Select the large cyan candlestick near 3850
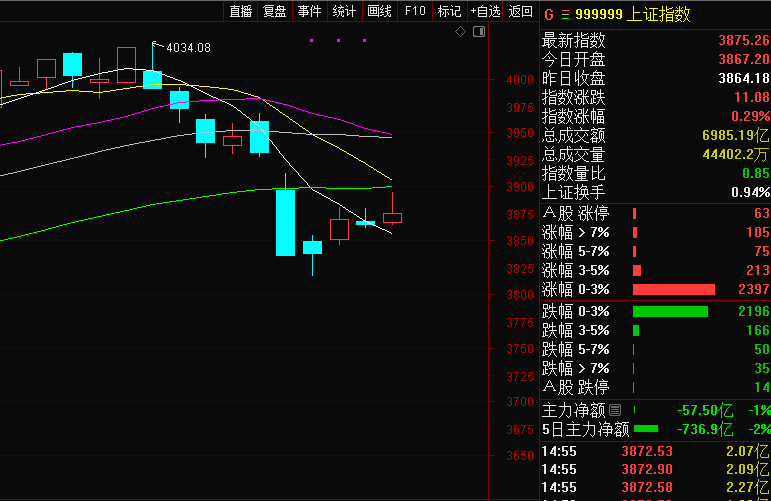The width and height of the screenshot is (771, 501). [286, 221]
